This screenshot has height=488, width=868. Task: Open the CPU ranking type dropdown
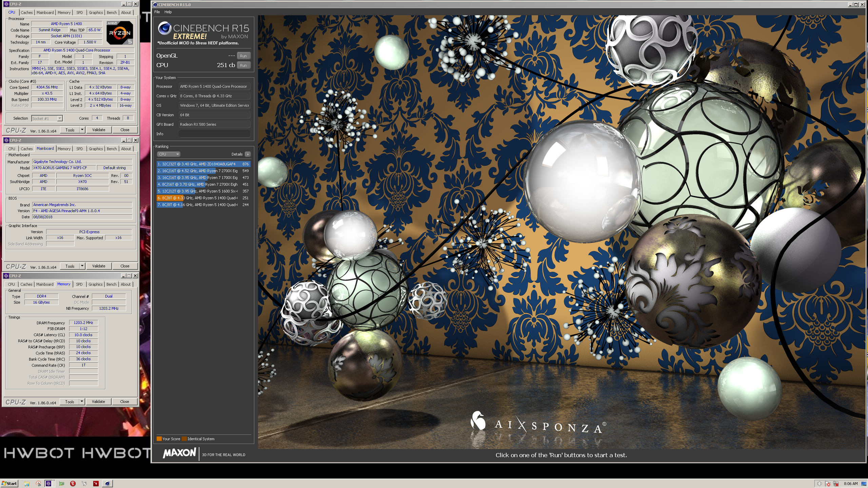click(169, 154)
